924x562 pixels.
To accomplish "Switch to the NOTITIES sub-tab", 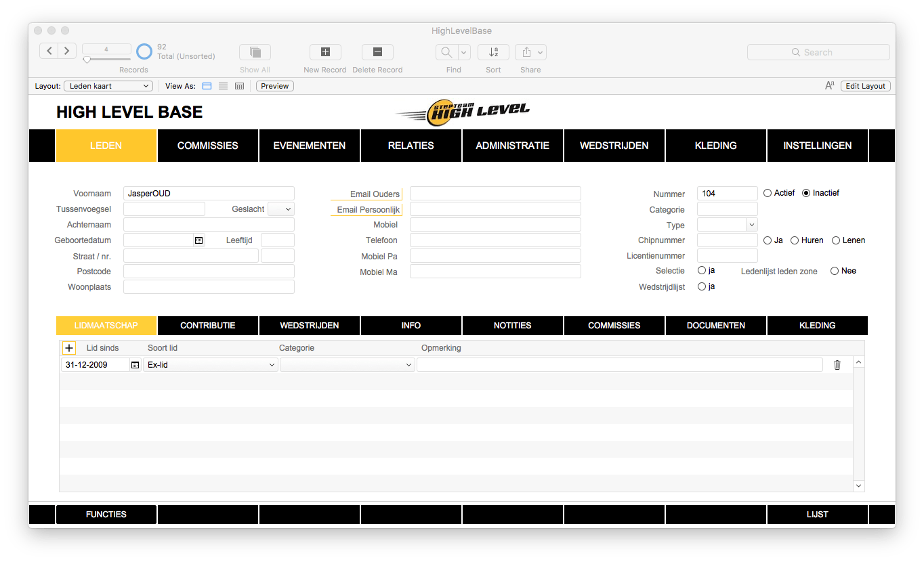I will (x=513, y=326).
